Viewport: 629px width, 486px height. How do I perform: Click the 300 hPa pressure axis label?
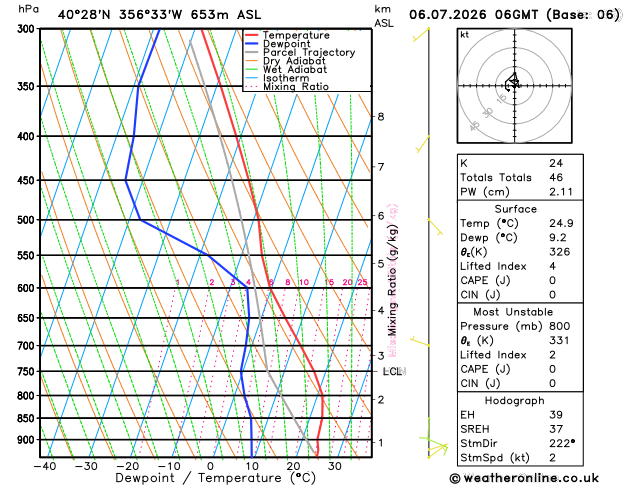coord(26,29)
